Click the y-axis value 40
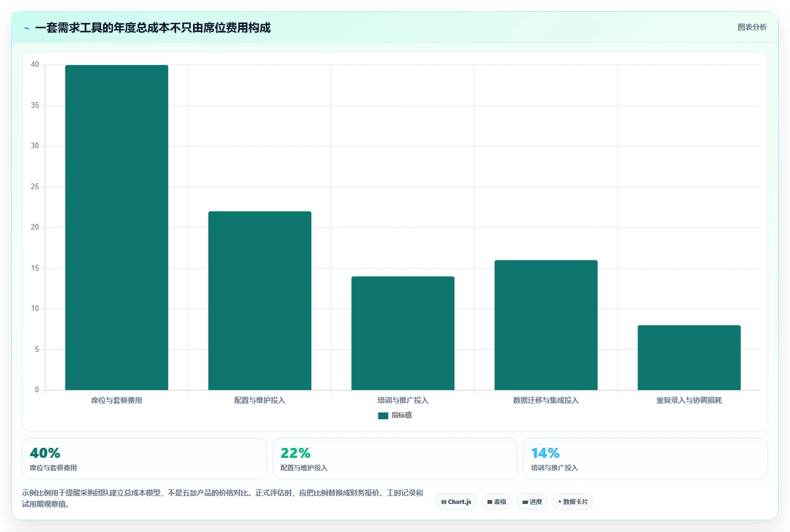790x532 pixels. [35, 65]
